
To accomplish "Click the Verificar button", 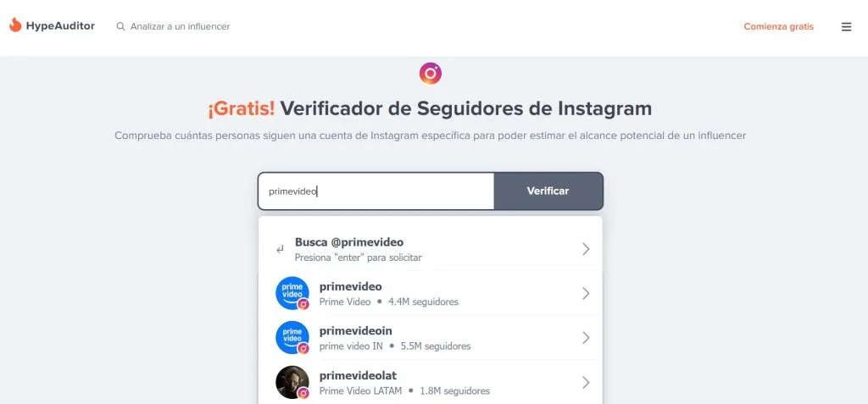I will 548,191.
